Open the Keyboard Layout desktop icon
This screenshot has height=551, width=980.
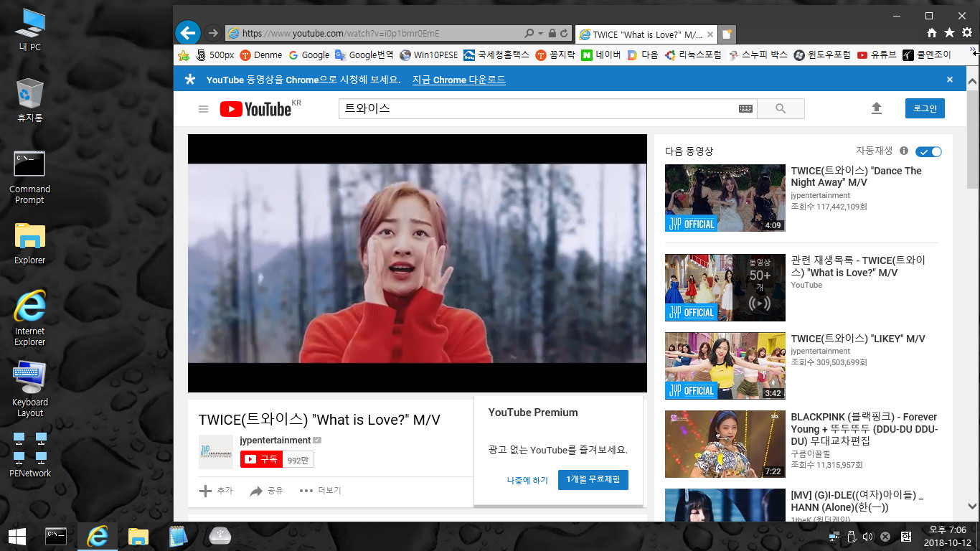[29, 389]
